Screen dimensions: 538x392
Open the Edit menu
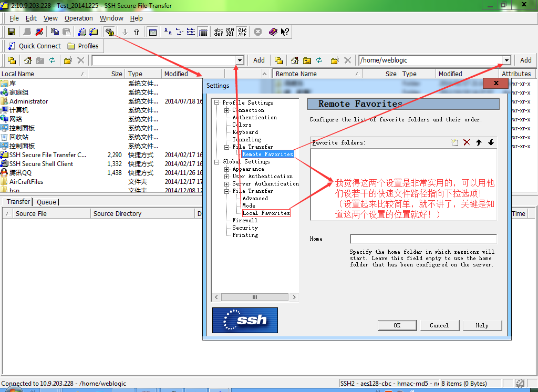tap(31, 18)
